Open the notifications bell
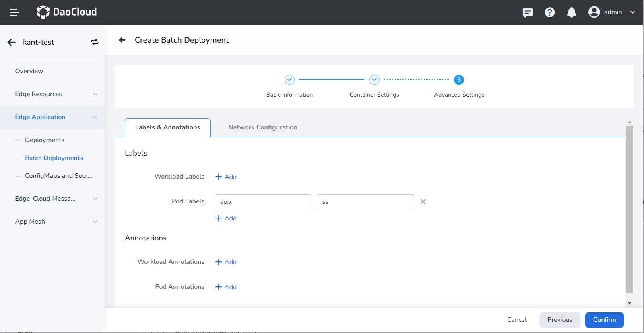 pos(572,12)
